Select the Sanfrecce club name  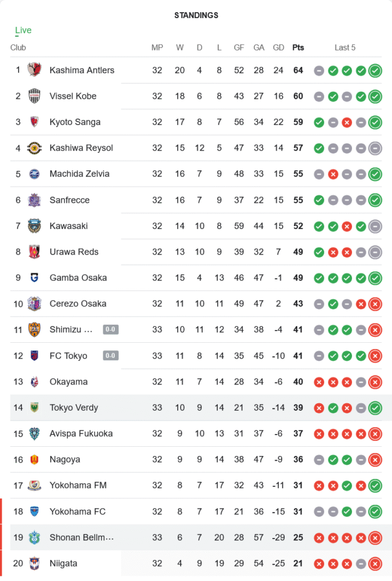point(70,200)
